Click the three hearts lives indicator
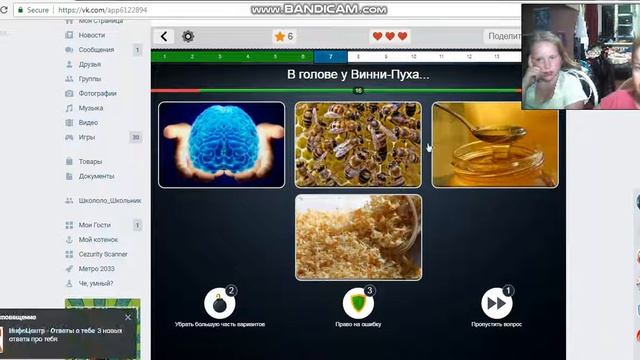The image size is (640, 360). point(390,36)
